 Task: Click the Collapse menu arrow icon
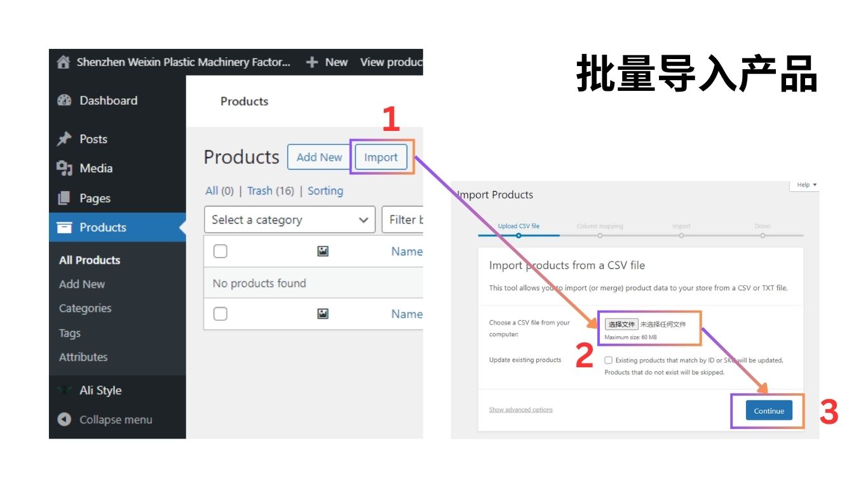pyautogui.click(x=64, y=419)
